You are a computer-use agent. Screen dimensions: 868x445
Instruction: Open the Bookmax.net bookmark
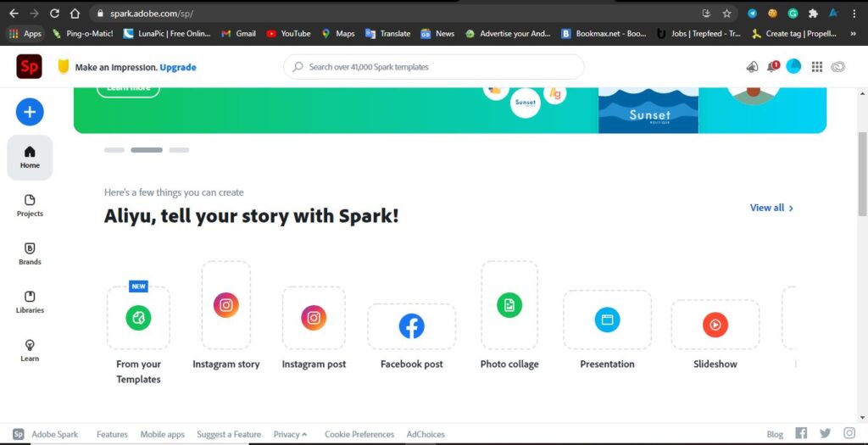tap(604, 34)
